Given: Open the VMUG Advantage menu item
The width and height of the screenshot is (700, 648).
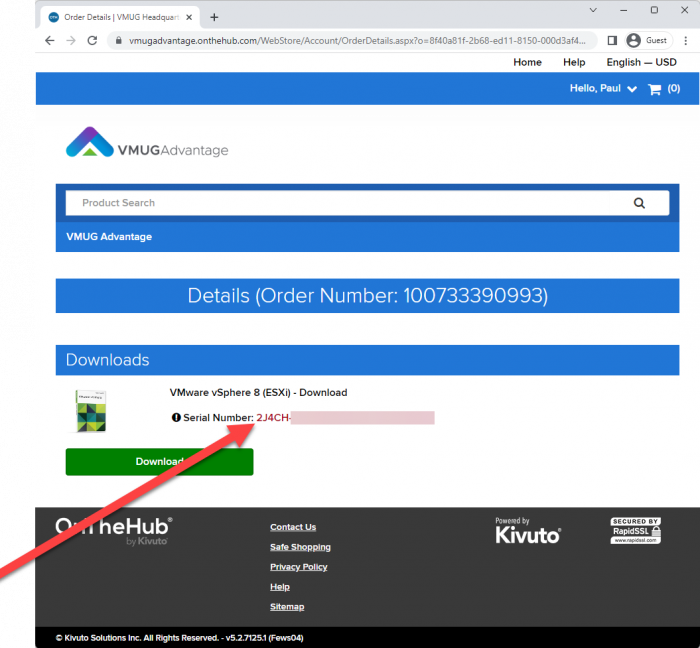Looking at the screenshot, I should click(109, 237).
